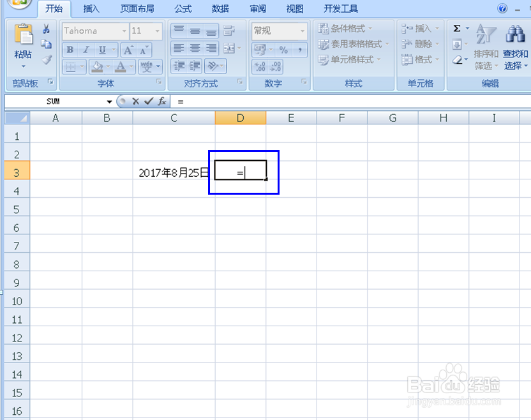Open the Tahoma font name dropdown
This screenshot has height=420, width=531.
pyautogui.click(x=124, y=31)
